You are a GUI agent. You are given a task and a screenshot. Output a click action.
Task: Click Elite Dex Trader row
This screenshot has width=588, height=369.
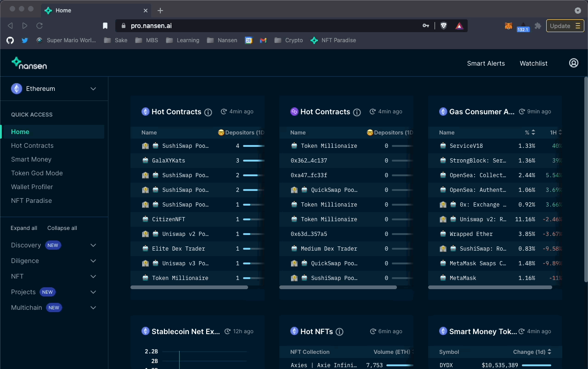click(198, 249)
